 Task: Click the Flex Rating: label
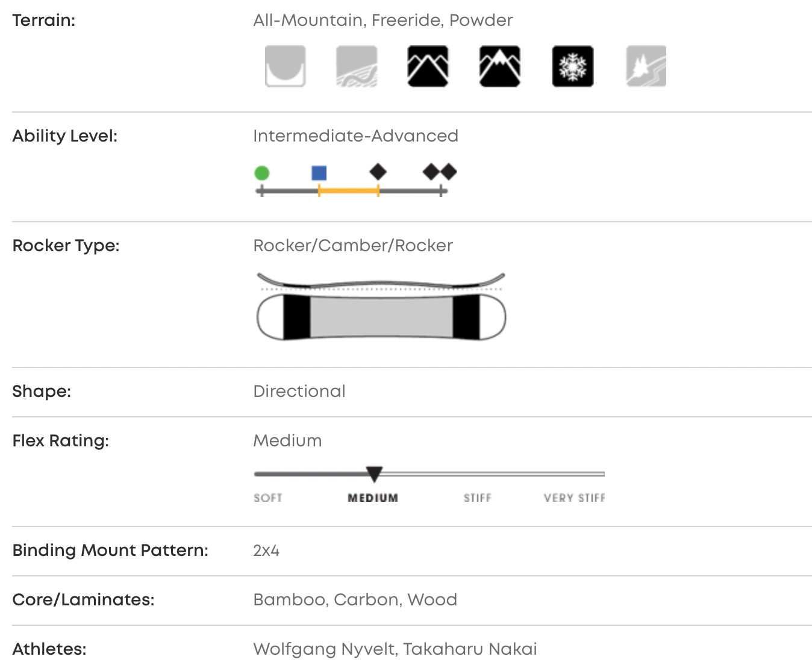61,441
